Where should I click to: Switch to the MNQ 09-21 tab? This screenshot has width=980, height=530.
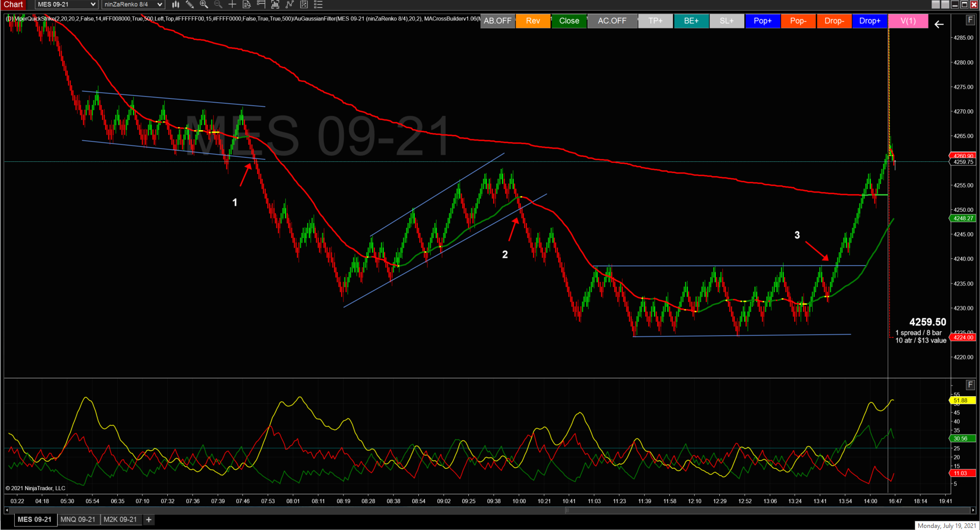[x=78, y=520]
